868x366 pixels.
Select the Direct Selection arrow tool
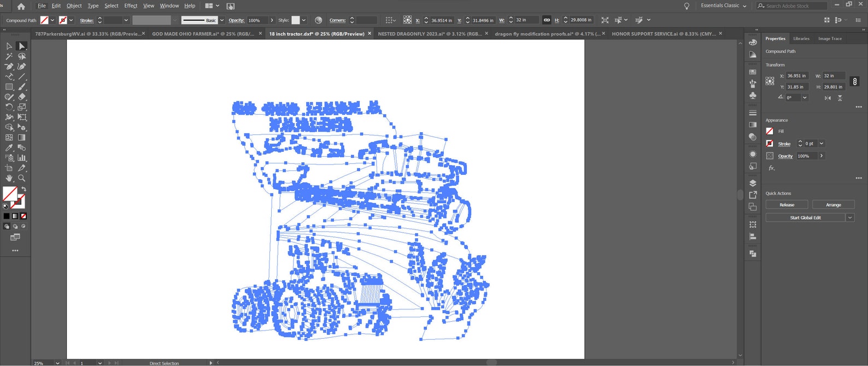pyautogui.click(x=21, y=46)
